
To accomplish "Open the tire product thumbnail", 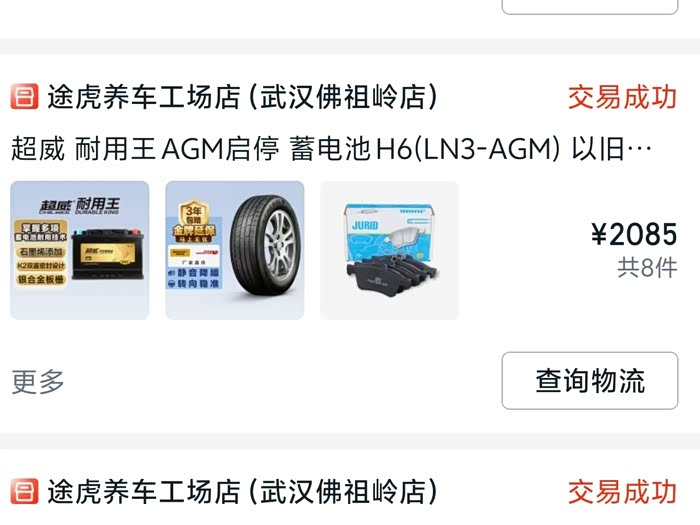I will pyautogui.click(x=235, y=250).
